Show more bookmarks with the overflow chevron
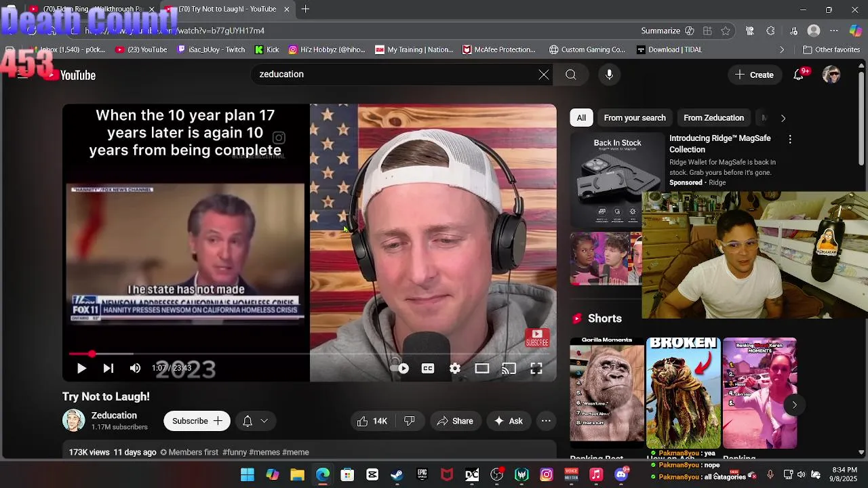 [782, 49]
